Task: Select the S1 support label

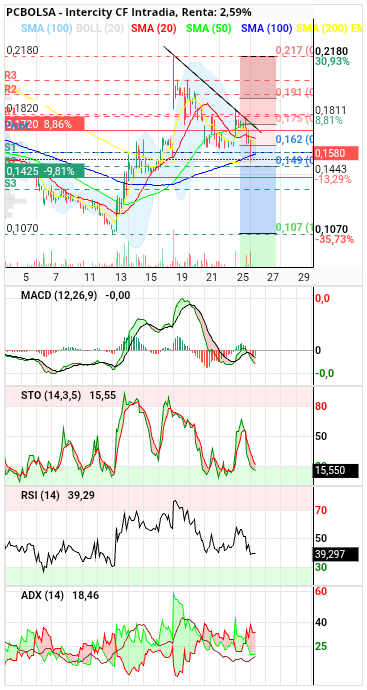Action: pos(11,147)
